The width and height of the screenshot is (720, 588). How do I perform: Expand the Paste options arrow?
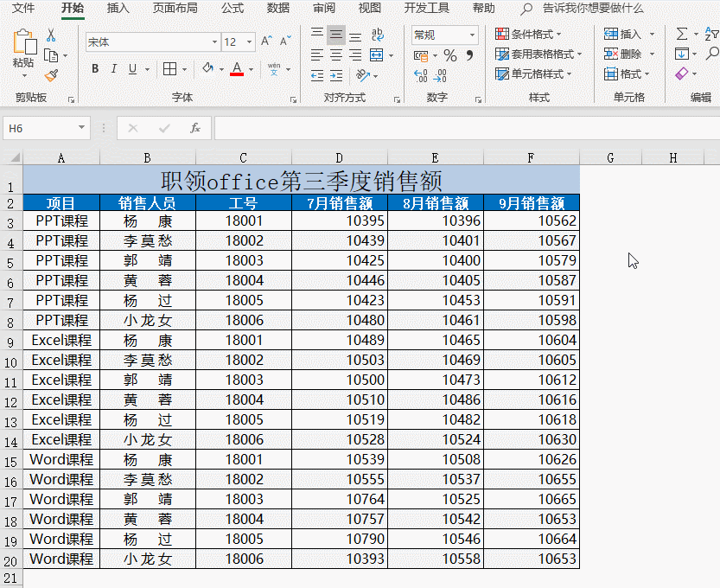coord(24,75)
